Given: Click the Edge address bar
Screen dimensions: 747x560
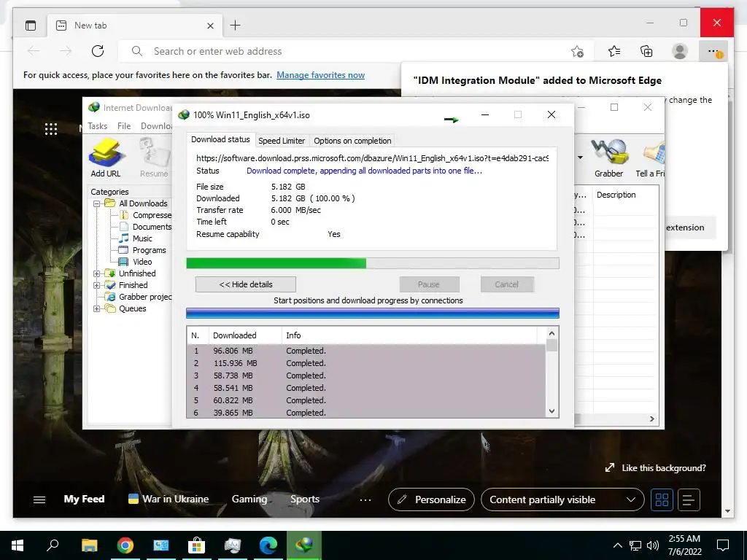Looking at the screenshot, I should click(355, 51).
